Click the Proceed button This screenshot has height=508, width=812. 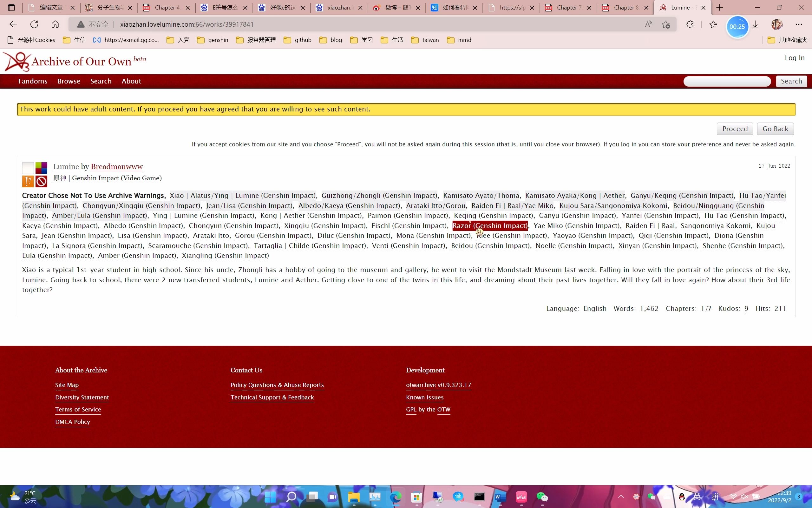point(735,129)
